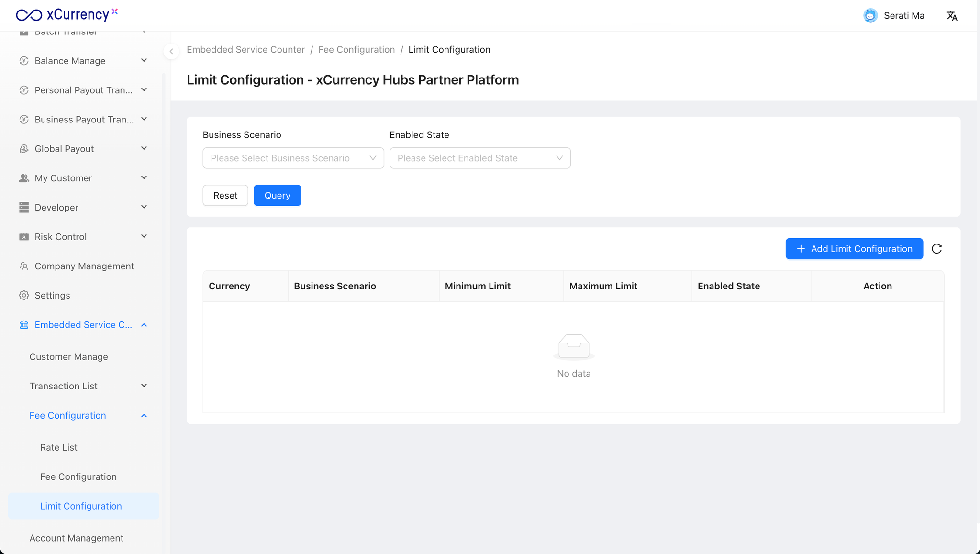Click the language translation icon
Screen dimensions: 980x554
951,16
